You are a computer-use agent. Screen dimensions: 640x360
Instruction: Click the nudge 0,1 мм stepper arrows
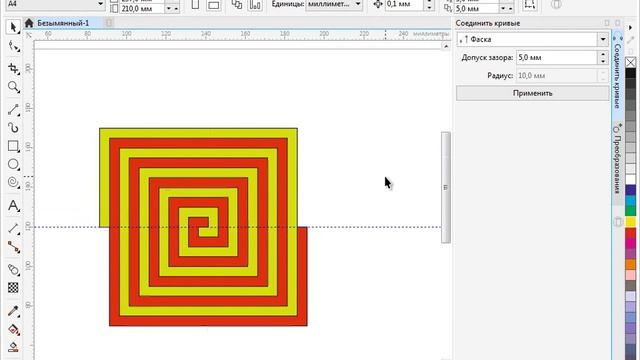click(429, 4)
